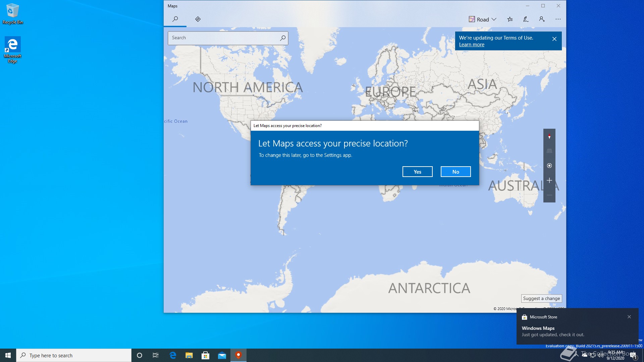Select the Recycle Bin desktop icon

(x=13, y=14)
